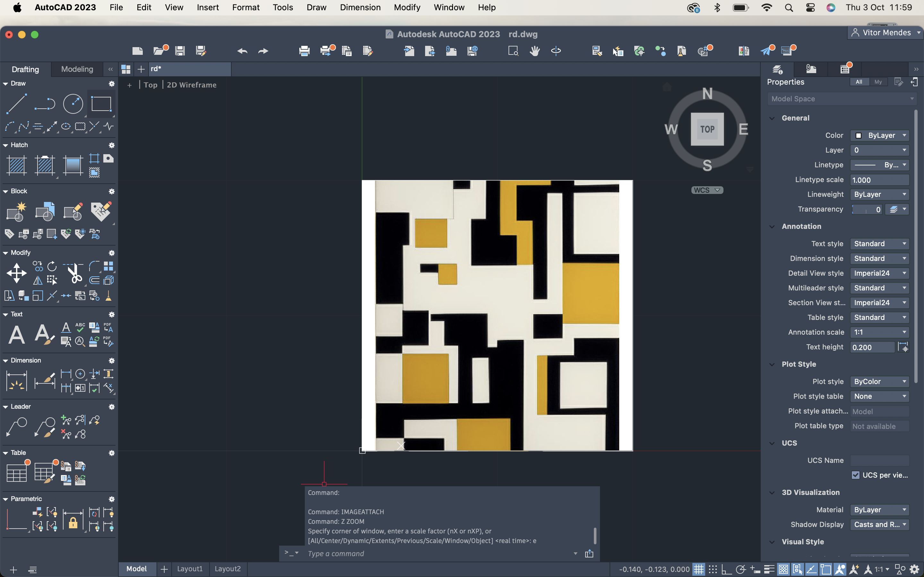This screenshot has height=577, width=924.
Task: Switch to the Layout1 tab
Action: (x=190, y=569)
